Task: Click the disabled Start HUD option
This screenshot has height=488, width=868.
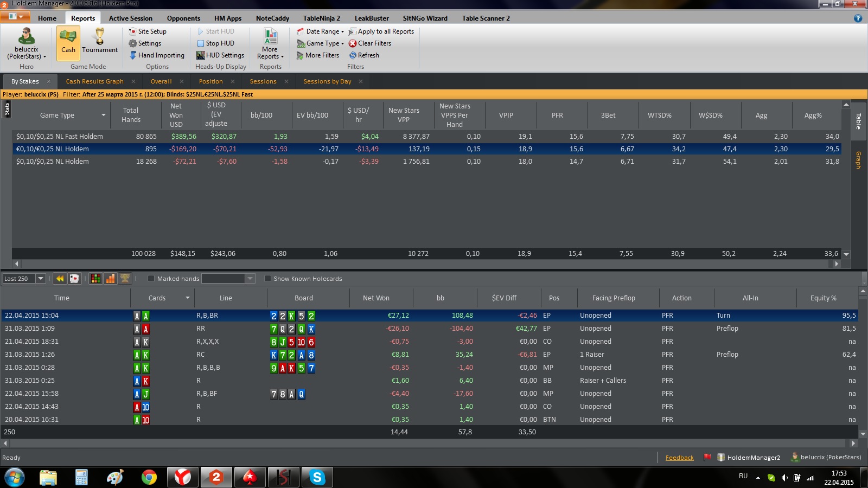Action: (215, 31)
